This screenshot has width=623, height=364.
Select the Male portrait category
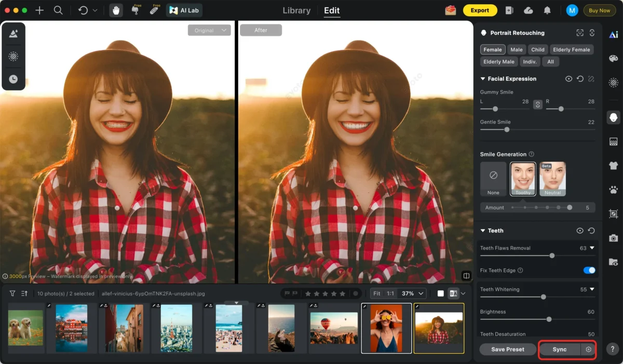click(x=516, y=50)
